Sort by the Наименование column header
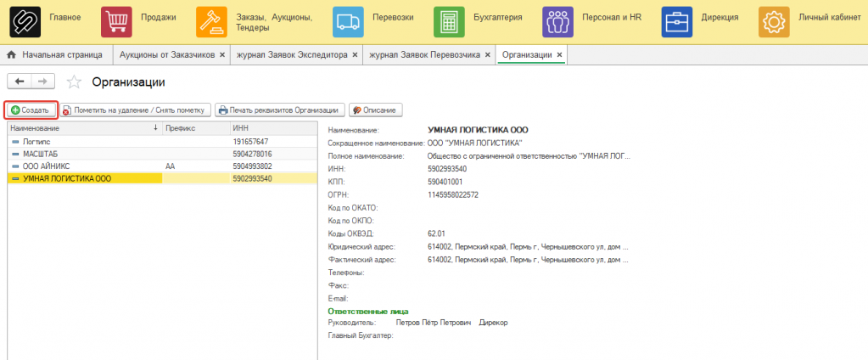 coord(84,128)
